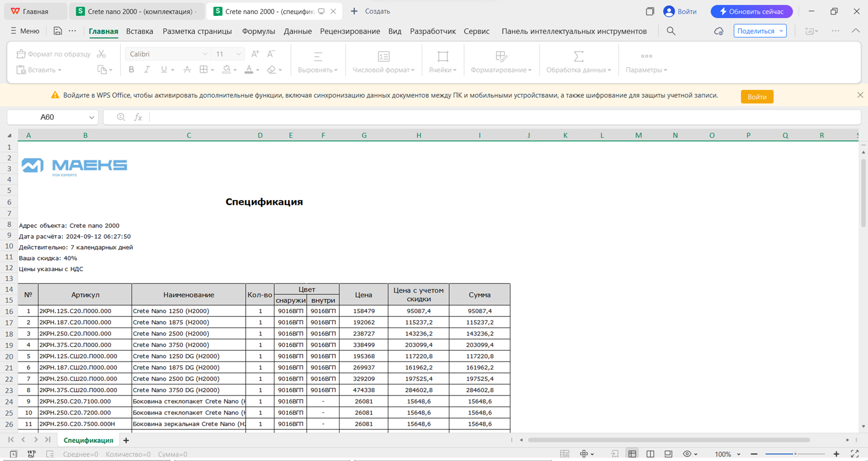The width and height of the screenshot is (868, 461).
Task: Click the search magnifier icon in ribbon
Action: (671, 31)
